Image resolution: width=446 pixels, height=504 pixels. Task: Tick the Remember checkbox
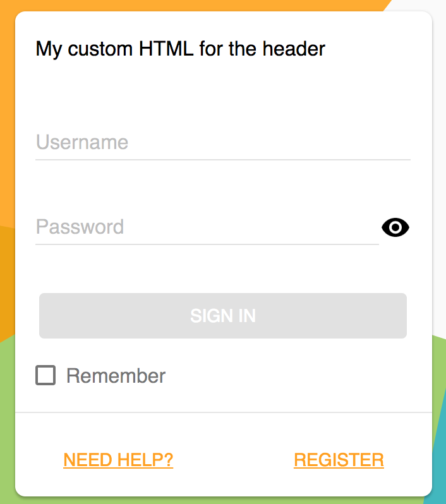[45, 375]
